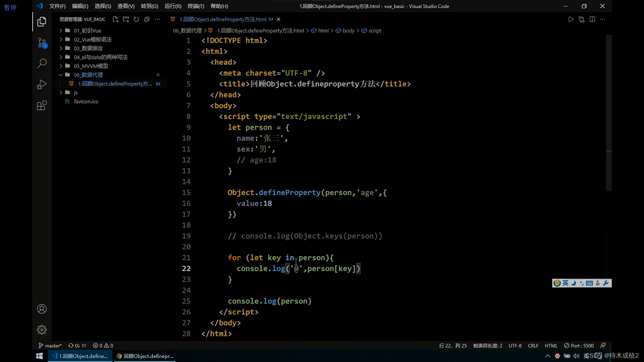Click the volume speaker tray icon
The height and width of the screenshot is (362, 644).
pyautogui.click(x=576, y=356)
